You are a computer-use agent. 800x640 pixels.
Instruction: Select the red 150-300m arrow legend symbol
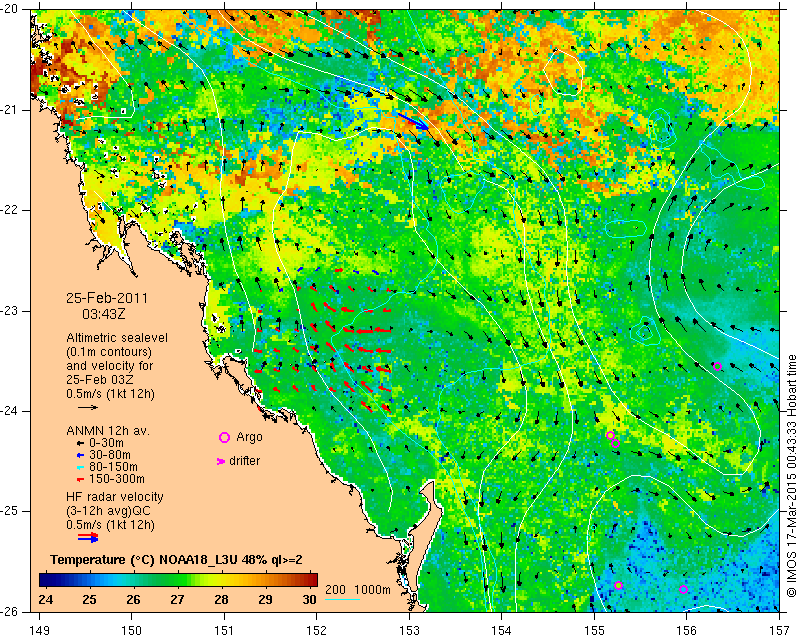[x=80, y=479]
